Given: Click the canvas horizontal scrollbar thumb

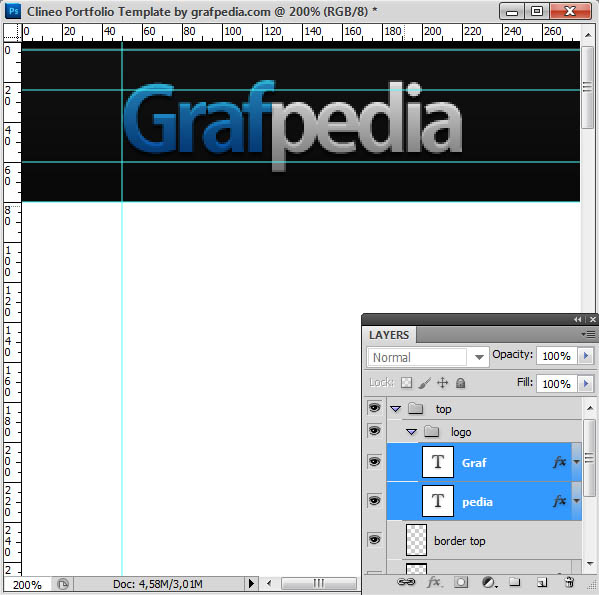Looking at the screenshot, I should pos(319,583).
